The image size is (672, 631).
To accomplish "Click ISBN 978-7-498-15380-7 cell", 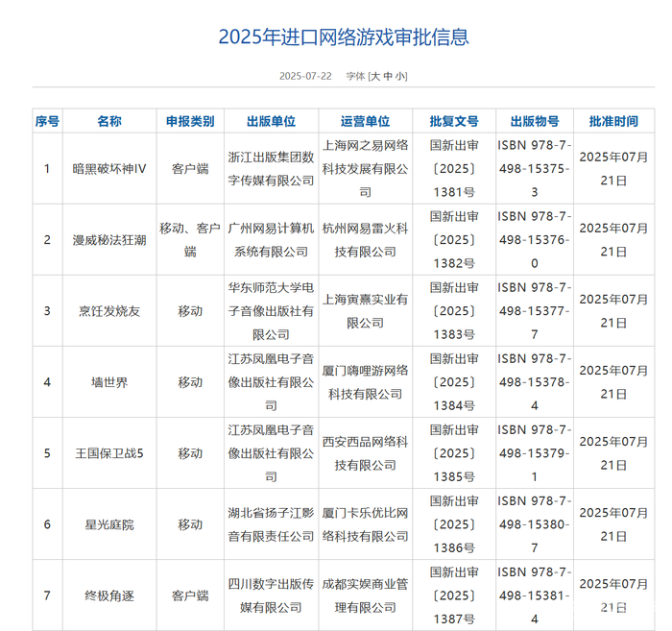I will click(x=535, y=524).
